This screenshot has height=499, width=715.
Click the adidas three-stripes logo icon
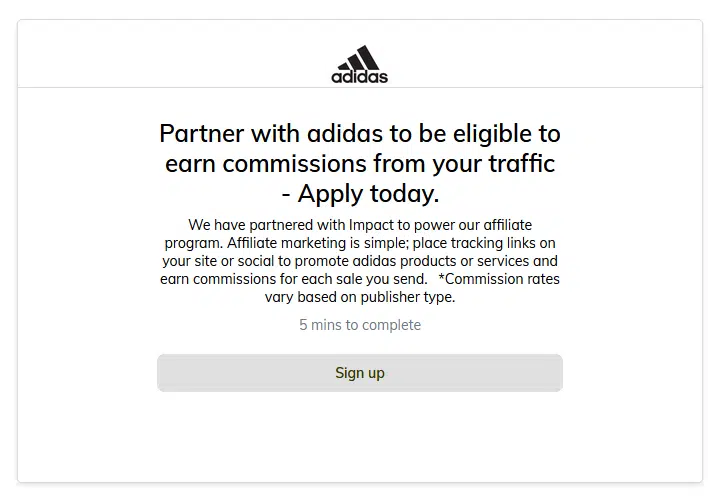pos(360,56)
